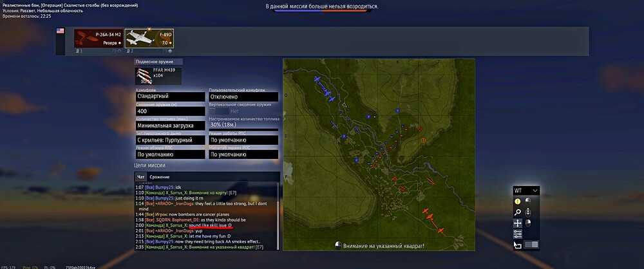Image resolution: width=644 pixels, height=269 pixels.
Task: Click the Времени осталось: 22:25 timer text
Action: [x=26, y=16]
